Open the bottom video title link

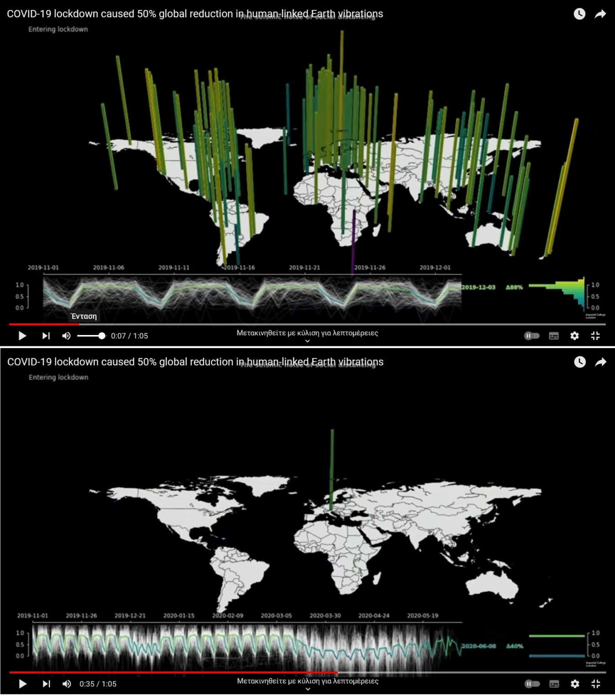[195, 362]
